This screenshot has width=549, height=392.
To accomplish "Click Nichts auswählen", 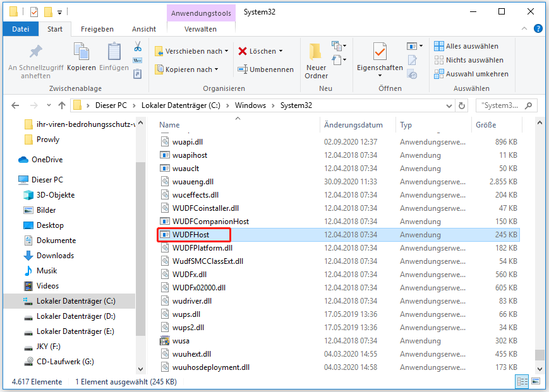I will pyautogui.click(x=469, y=60).
